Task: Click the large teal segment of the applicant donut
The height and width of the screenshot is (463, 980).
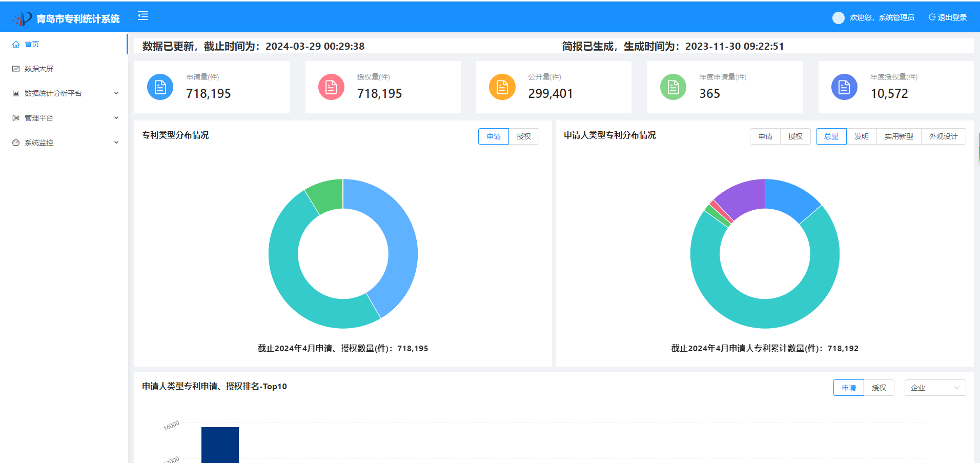Action: 765,314
